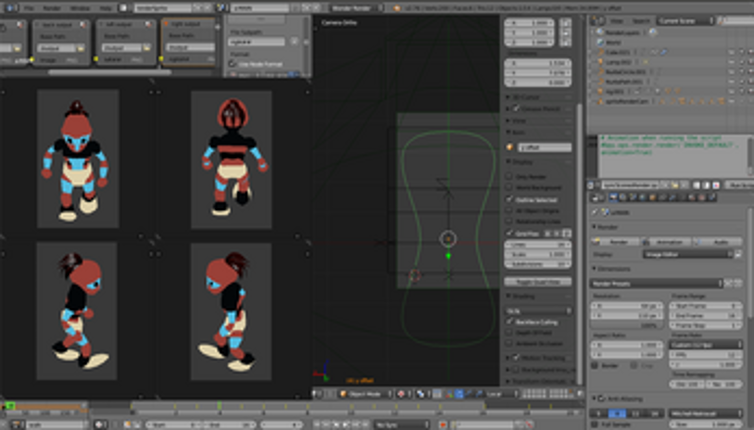Open the Object Mode dropdown

click(365, 394)
